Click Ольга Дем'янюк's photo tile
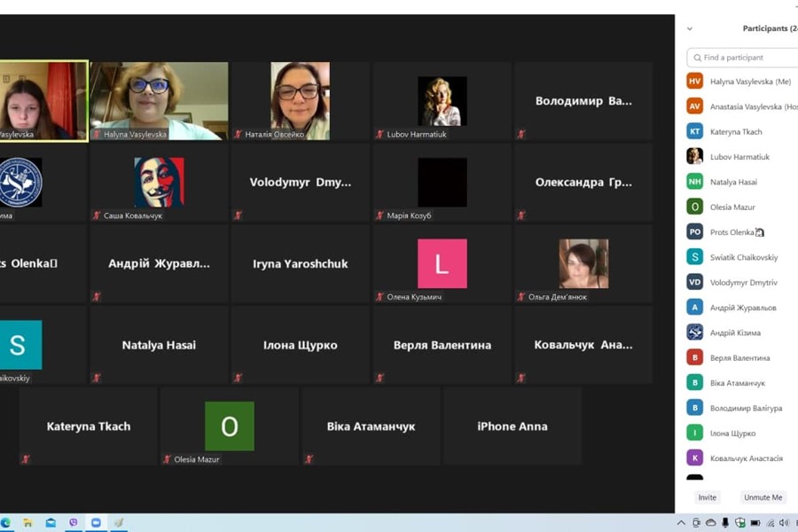Screen dimensions: 798x532 (x=583, y=263)
